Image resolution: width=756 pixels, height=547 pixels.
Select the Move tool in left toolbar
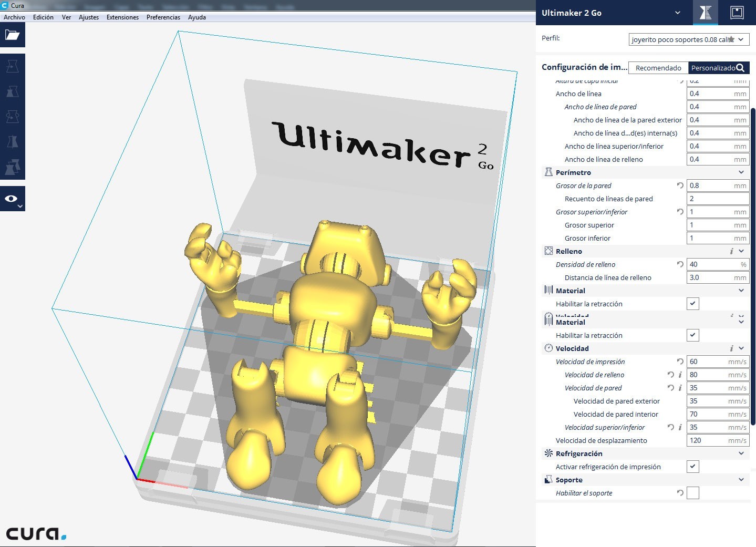[12, 66]
